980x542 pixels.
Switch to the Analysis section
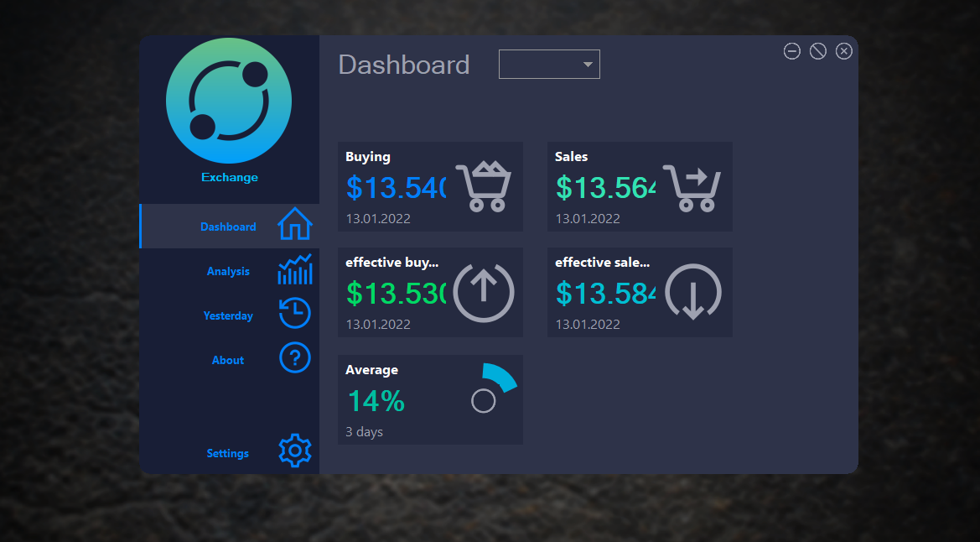pyautogui.click(x=228, y=270)
